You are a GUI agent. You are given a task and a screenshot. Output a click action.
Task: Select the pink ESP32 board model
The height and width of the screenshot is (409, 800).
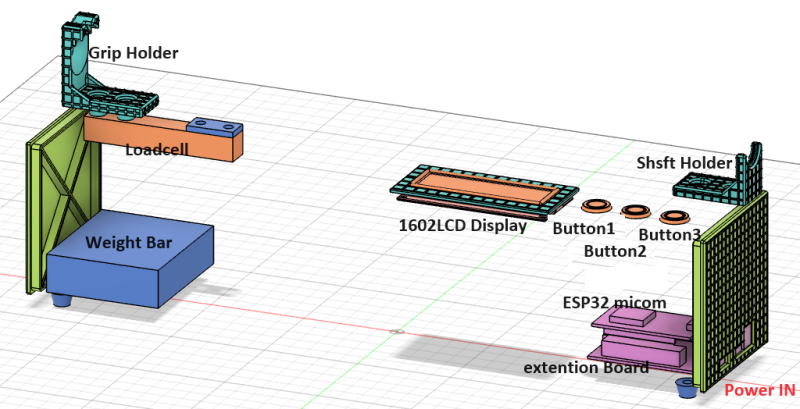pos(643,339)
